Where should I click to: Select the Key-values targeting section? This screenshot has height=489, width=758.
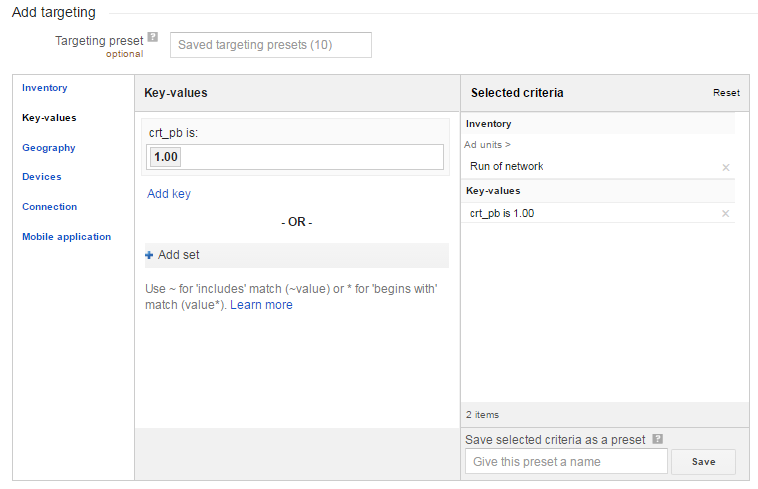pos(49,118)
